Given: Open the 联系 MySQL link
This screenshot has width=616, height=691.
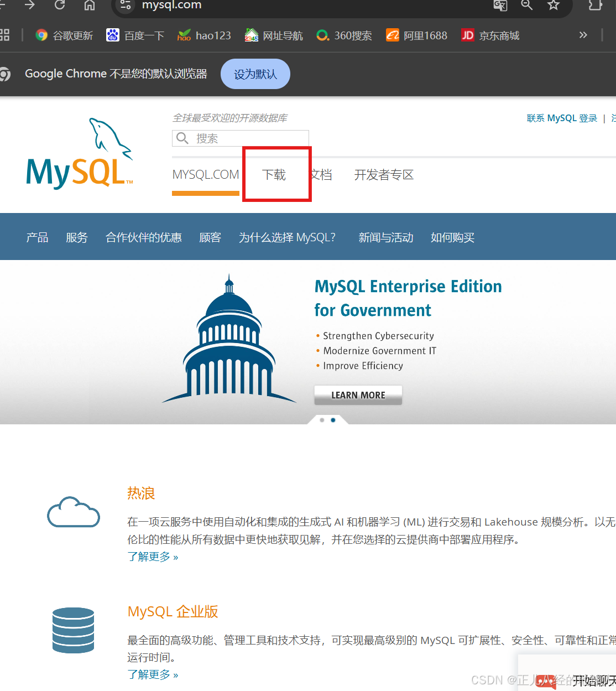Looking at the screenshot, I should [x=552, y=118].
